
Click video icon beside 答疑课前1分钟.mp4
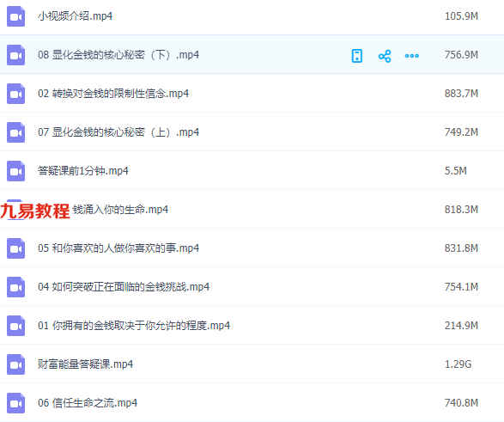15,171
